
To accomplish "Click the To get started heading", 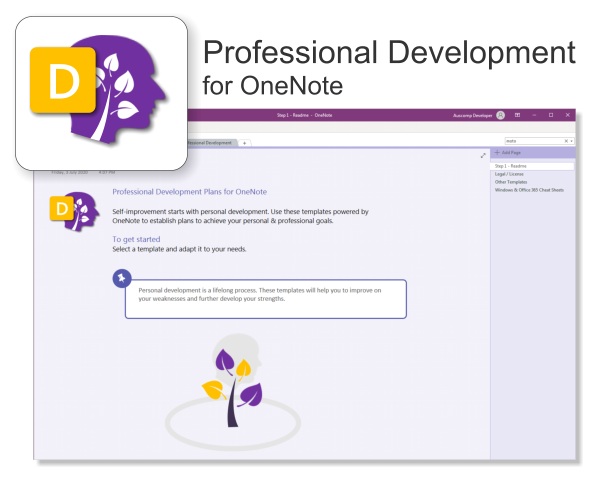I will point(136,239).
